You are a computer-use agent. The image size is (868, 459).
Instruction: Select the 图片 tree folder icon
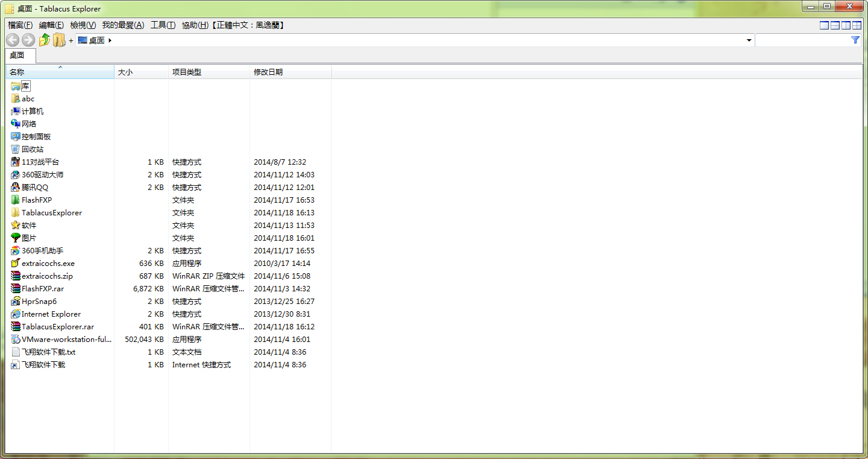(16, 238)
